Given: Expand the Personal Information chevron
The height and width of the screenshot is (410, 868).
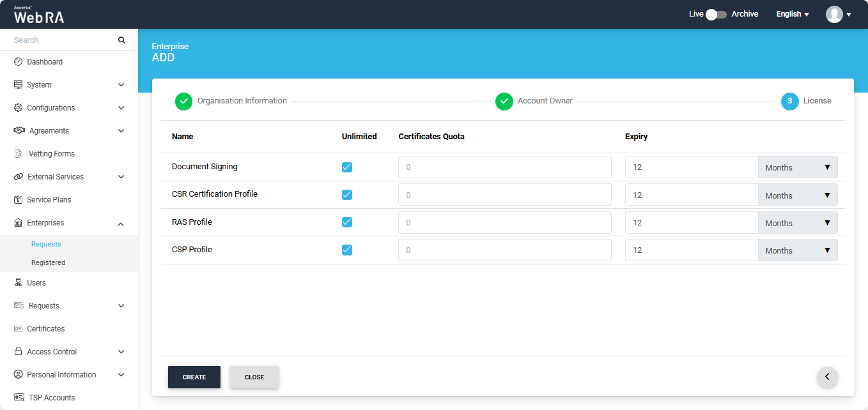Looking at the screenshot, I should [x=121, y=375].
